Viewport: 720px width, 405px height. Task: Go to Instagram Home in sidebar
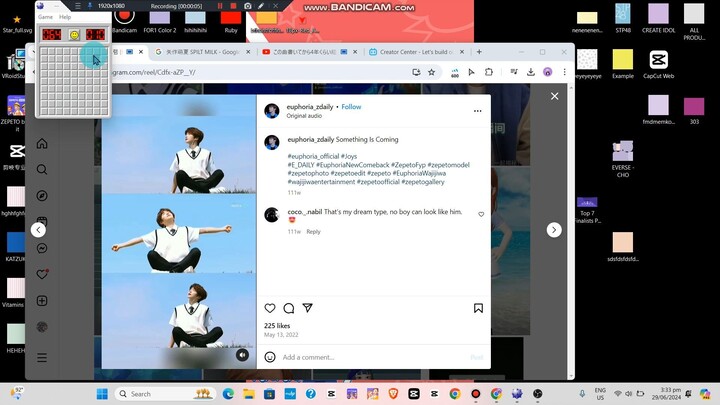click(42, 144)
